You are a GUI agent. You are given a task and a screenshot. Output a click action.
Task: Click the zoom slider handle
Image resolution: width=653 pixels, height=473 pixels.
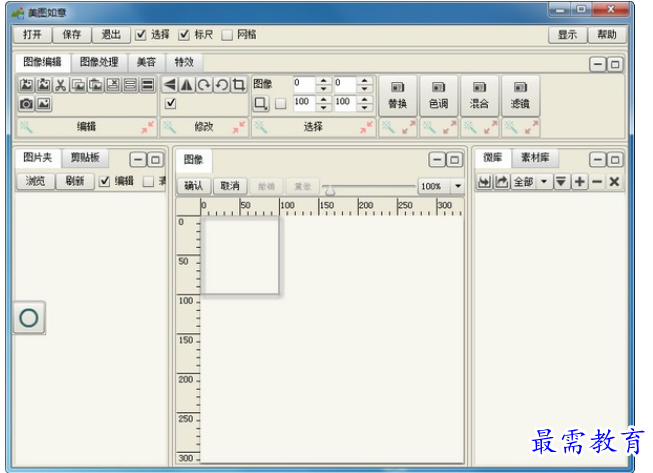pyautogui.click(x=330, y=190)
